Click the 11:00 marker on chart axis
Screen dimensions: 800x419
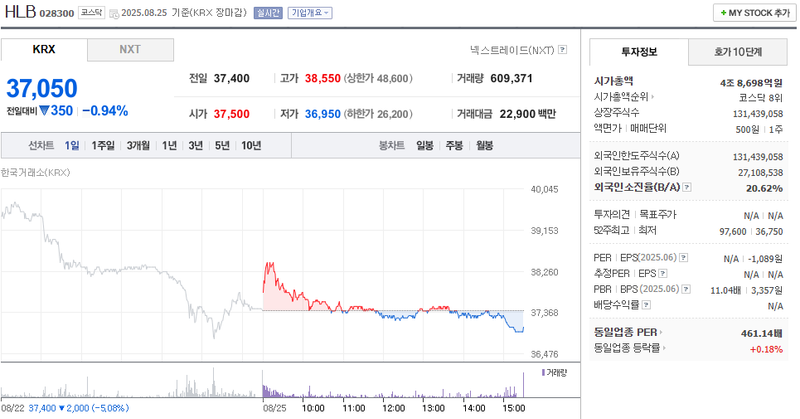pos(354,408)
